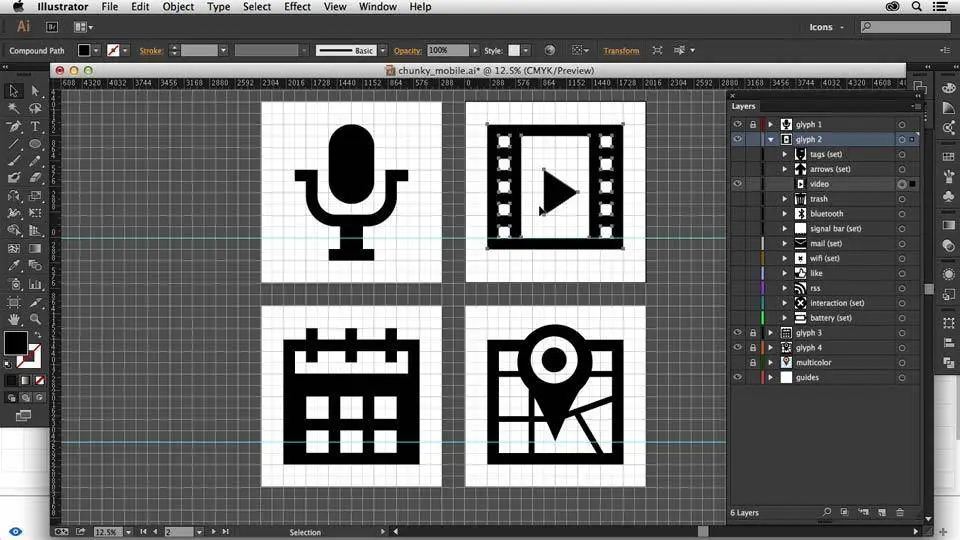
Task: Click the Delete Selection trash icon in Layers
Action: [900, 513]
